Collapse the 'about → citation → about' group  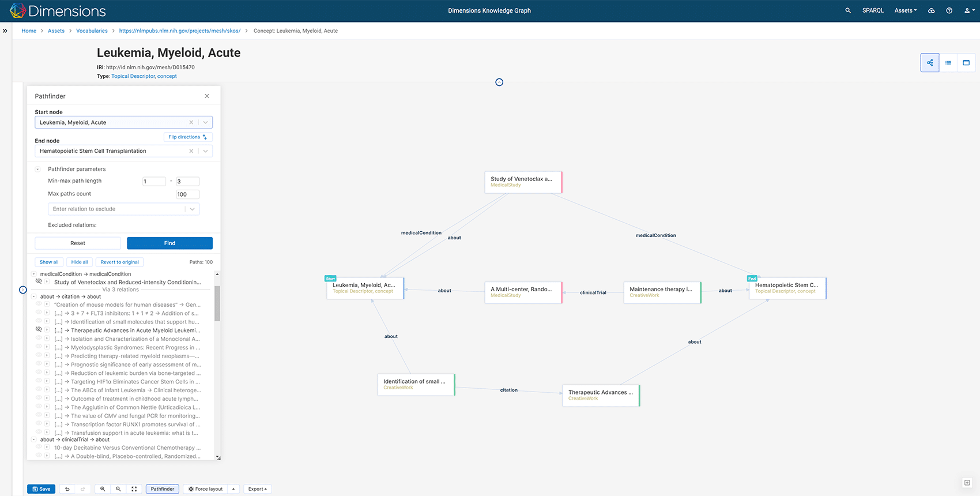(x=34, y=296)
